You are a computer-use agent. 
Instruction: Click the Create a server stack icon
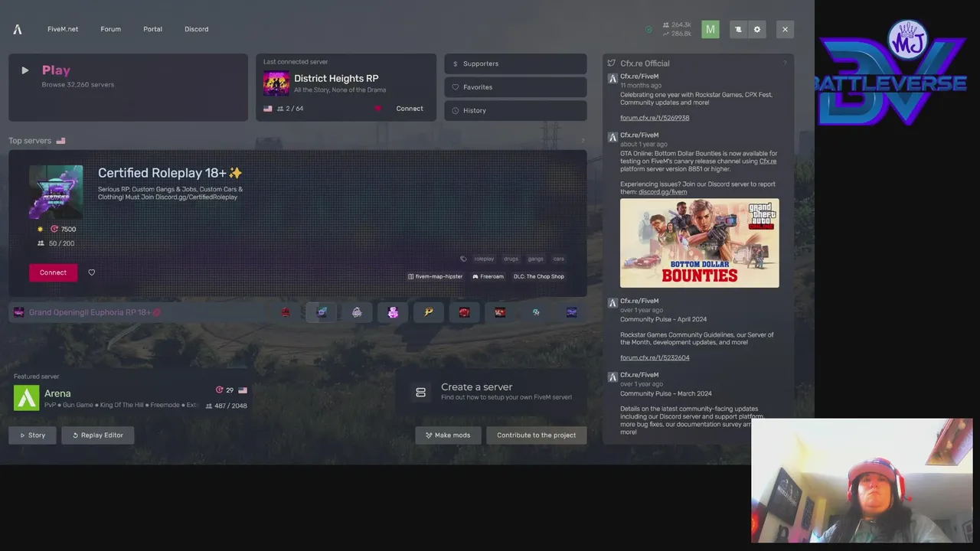(420, 393)
